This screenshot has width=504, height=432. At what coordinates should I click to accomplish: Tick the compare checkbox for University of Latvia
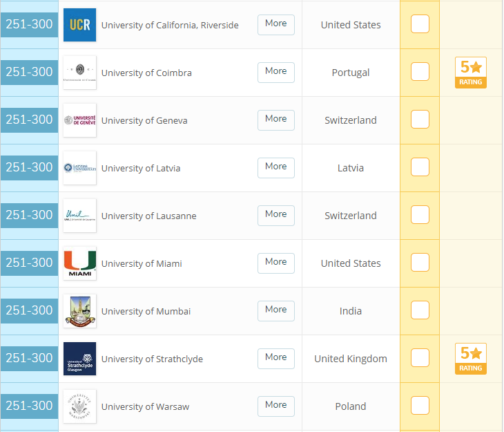coord(420,167)
